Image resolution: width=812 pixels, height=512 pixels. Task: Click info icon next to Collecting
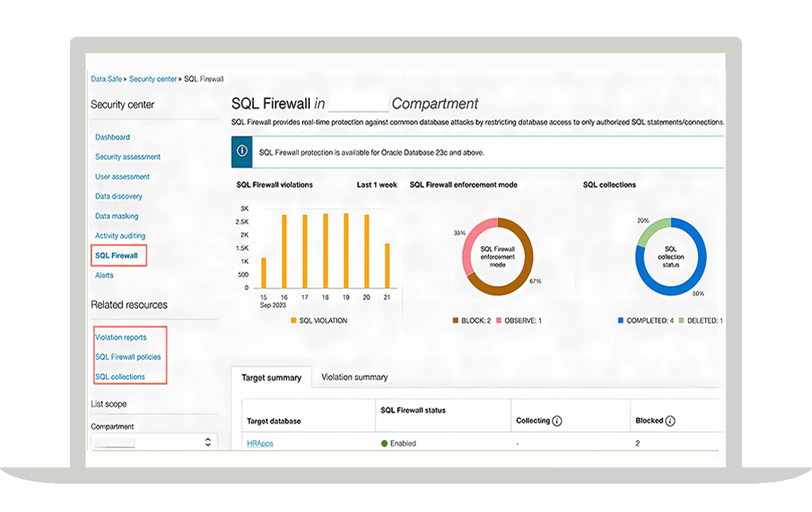coord(557,421)
